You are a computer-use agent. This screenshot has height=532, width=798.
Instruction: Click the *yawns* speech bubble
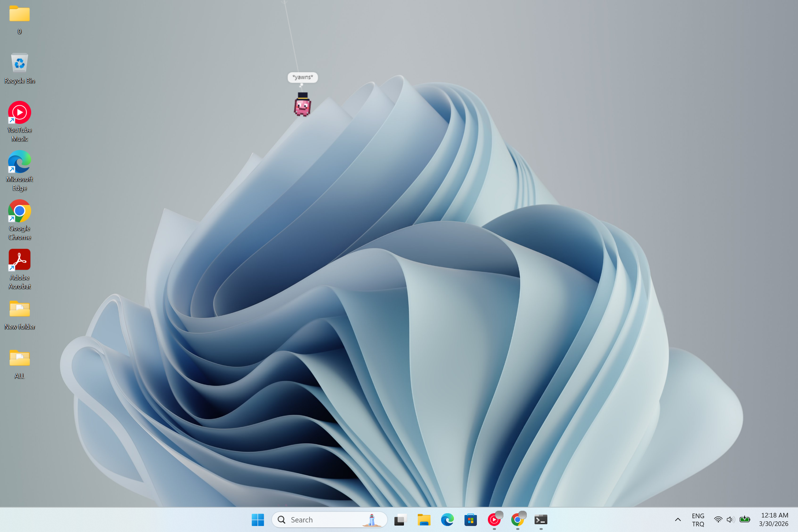point(303,77)
